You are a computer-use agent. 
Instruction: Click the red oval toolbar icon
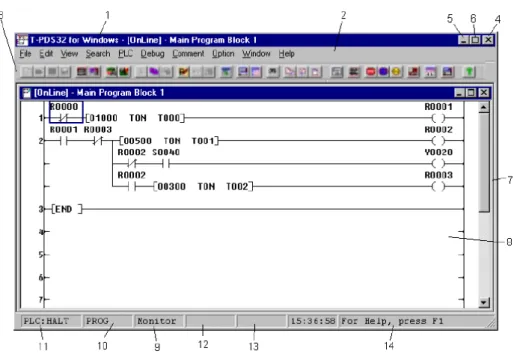coord(371,71)
